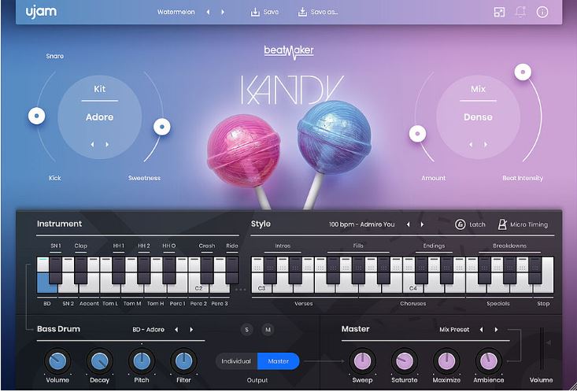The height and width of the screenshot is (392, 577).
Task: Click the Save icon button
Action: pyautogui.click(x=255, y=12)
